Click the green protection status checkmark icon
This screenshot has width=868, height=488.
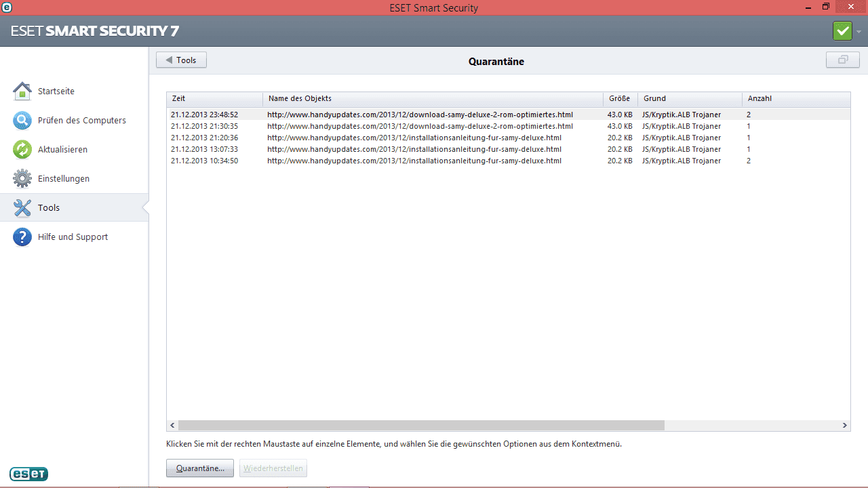tap(842, 31)
